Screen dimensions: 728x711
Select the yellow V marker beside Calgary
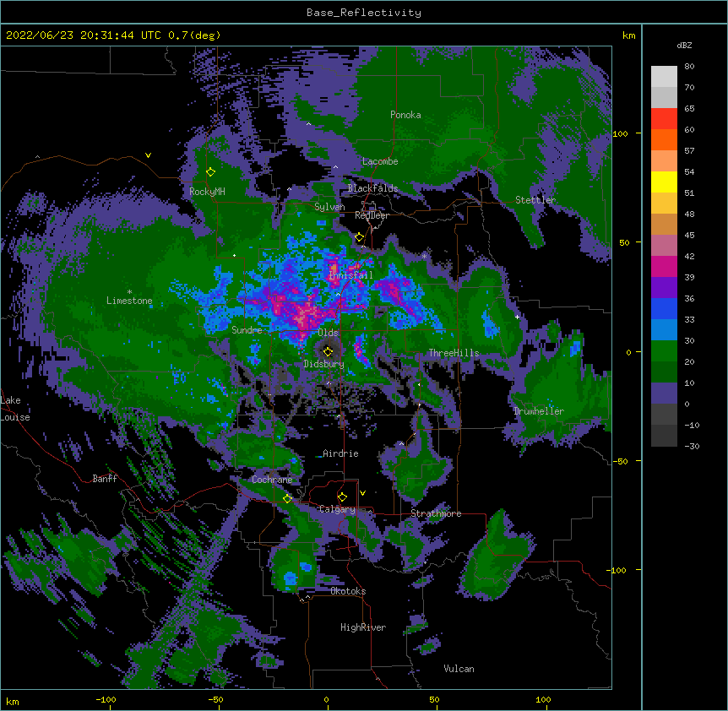pos(362,493)
